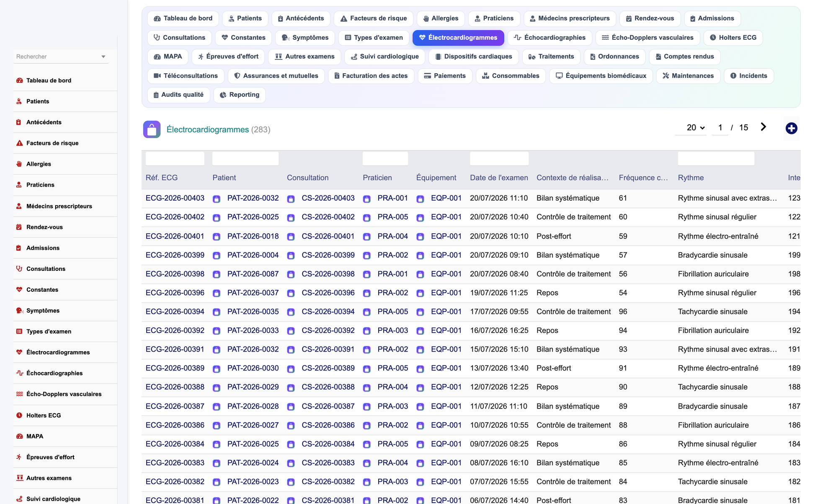This screenshot has height=504, width=815.
Task: Click the Praticiens icon in sidebar
Action: pos(19,185)
